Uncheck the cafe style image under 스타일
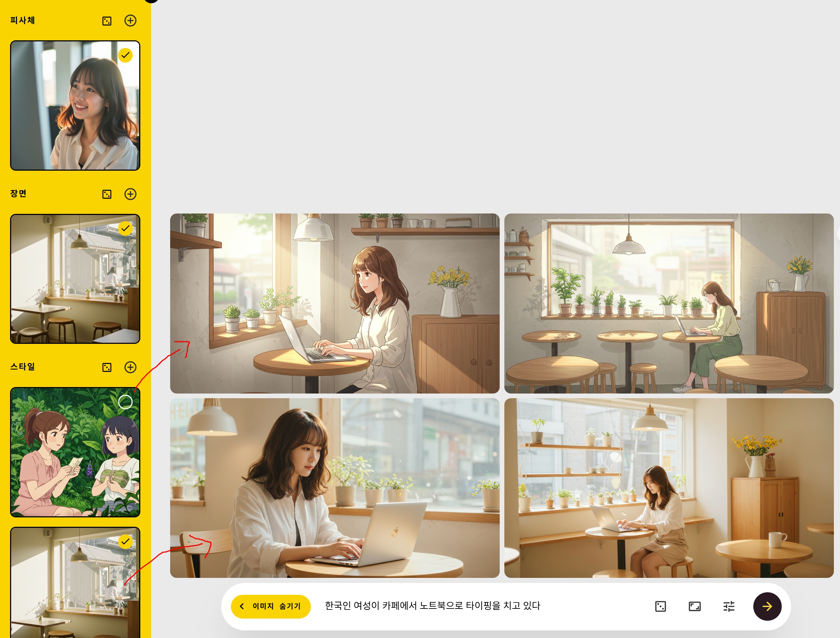This screenshot has height=638, width=840. (125, 542)
